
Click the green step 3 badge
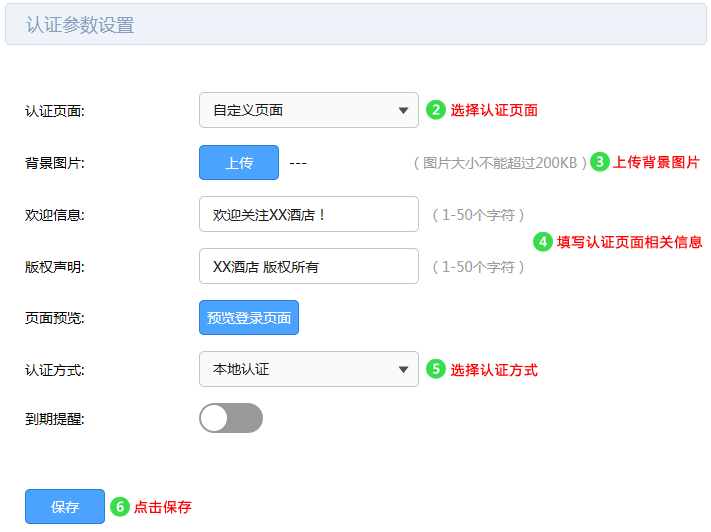tap(599, 162)
